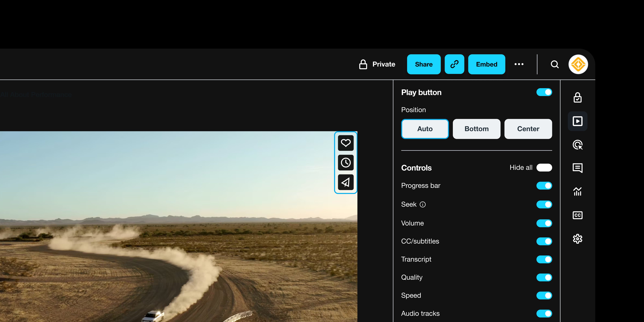This screenshot has height=322, width=644.
Task: Open the comments panel in the sidebar
Action: 578,168
